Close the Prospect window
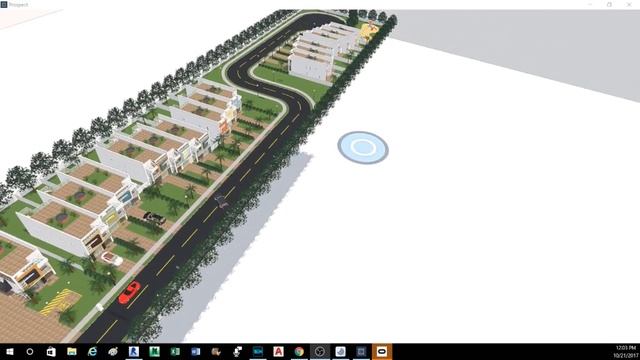 (629, 4)
